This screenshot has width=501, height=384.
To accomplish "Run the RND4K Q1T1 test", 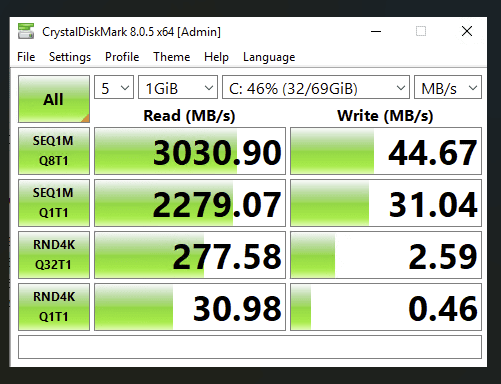I will (x=54, y=307).
